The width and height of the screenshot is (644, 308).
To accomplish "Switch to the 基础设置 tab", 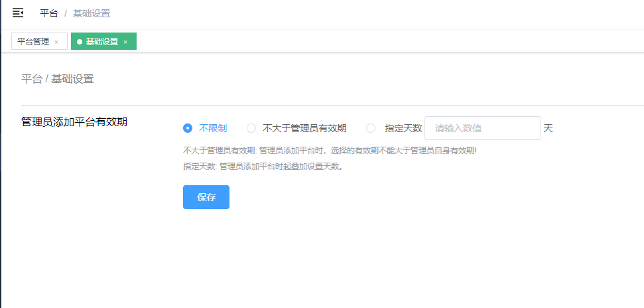I will tap(101, 41).
